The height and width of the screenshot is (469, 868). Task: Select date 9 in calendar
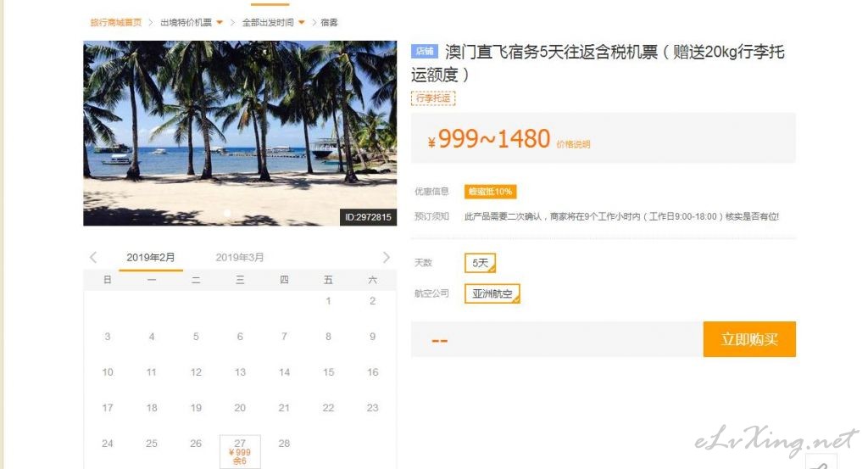pyautogui.click(x=373, y=336)
